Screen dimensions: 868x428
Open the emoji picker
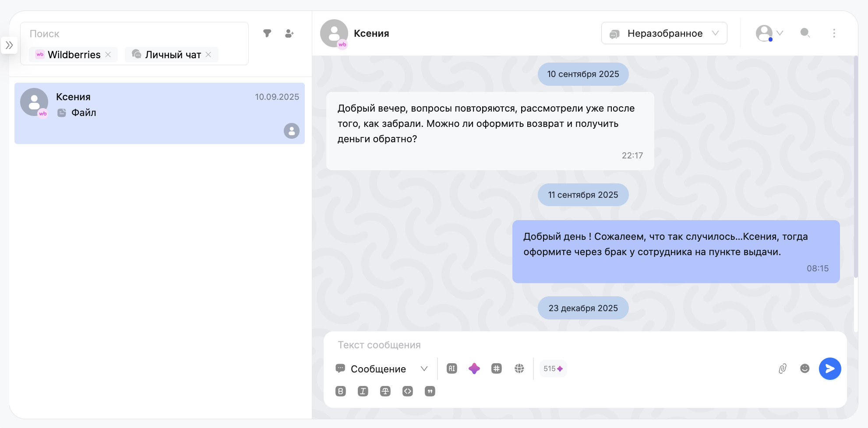[x=804, y=368]
